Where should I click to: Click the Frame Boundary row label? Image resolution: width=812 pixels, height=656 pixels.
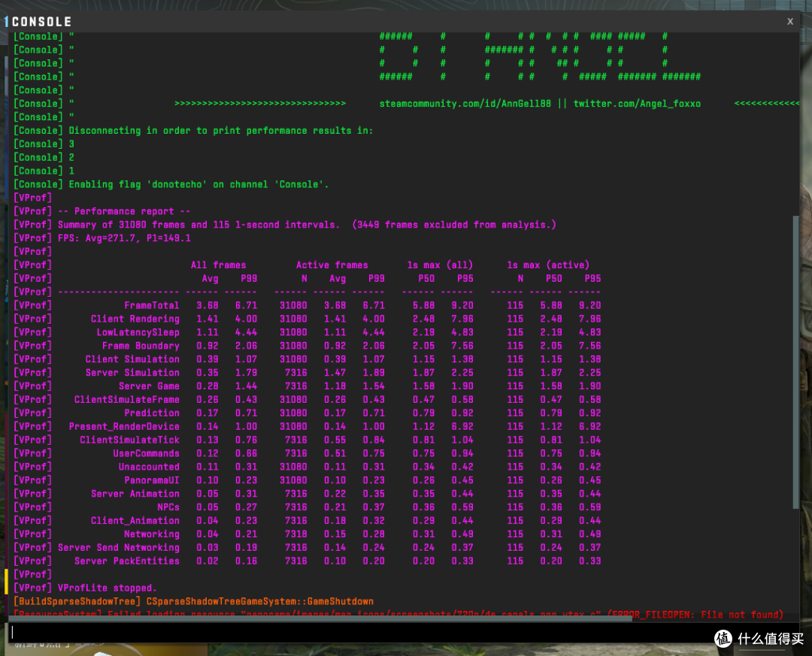pos(141,346)
